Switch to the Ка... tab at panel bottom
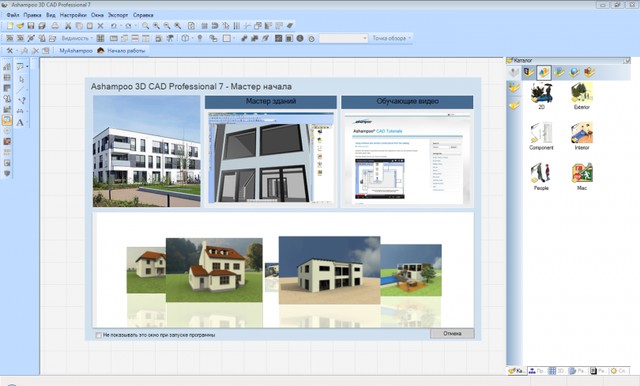The height and width of the screenshot is (386, 640). (516, 371)
